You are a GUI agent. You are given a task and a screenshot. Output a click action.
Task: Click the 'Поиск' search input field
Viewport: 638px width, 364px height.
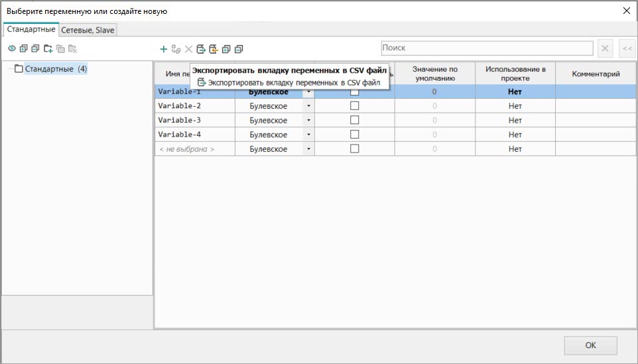click(486, 48)
